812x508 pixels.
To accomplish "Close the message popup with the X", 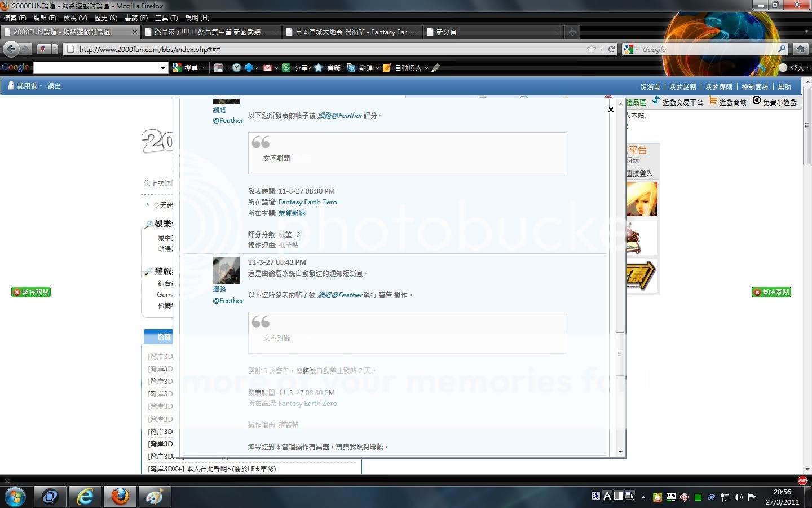I will point(611,110).
